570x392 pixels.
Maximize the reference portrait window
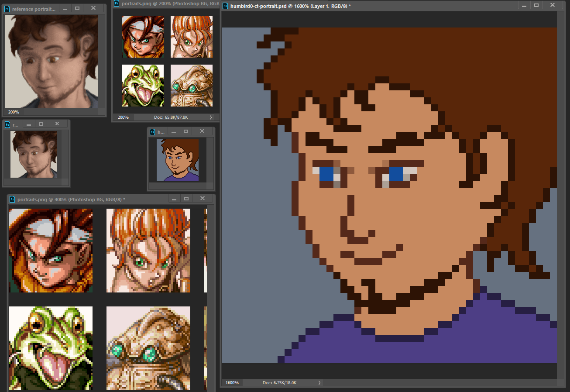(x=77, y=8)
